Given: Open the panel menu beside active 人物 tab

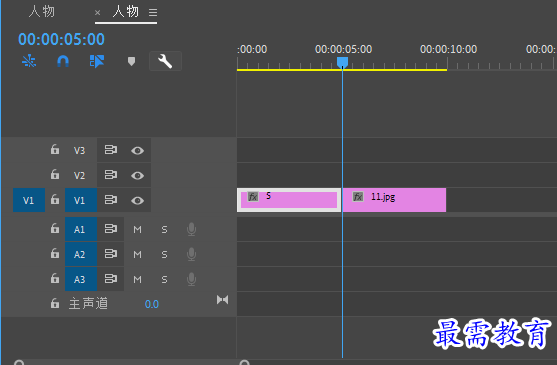Looking at the screenshot, I should tap(153, 13).
